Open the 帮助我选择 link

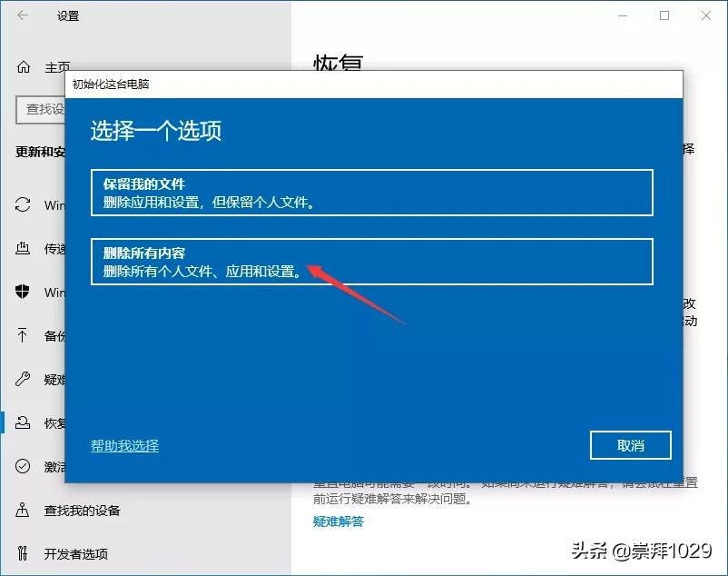click(123, 446)
